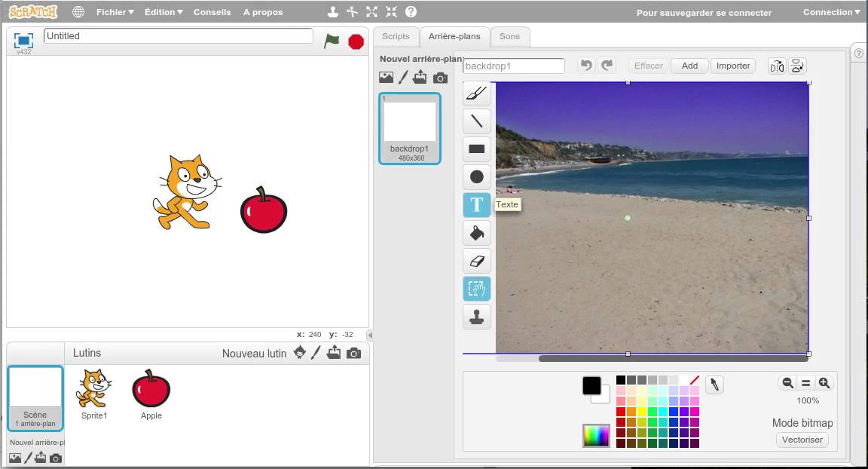
Task: Select the Apple sprite thumbnail
Action: click(151, 394)
